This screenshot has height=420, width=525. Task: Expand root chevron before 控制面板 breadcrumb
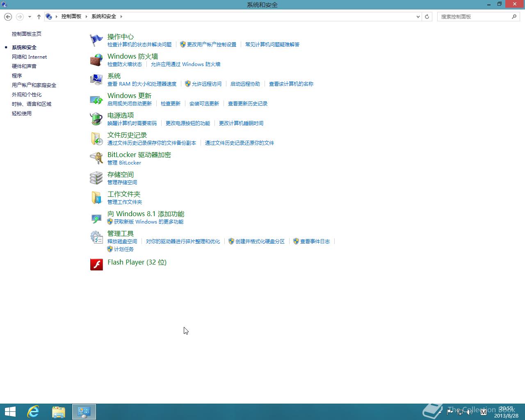[56, 16]
